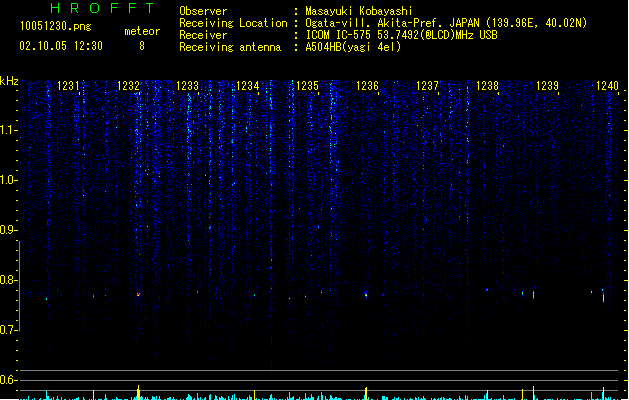Click the 1240 time marker

point(607,86)
